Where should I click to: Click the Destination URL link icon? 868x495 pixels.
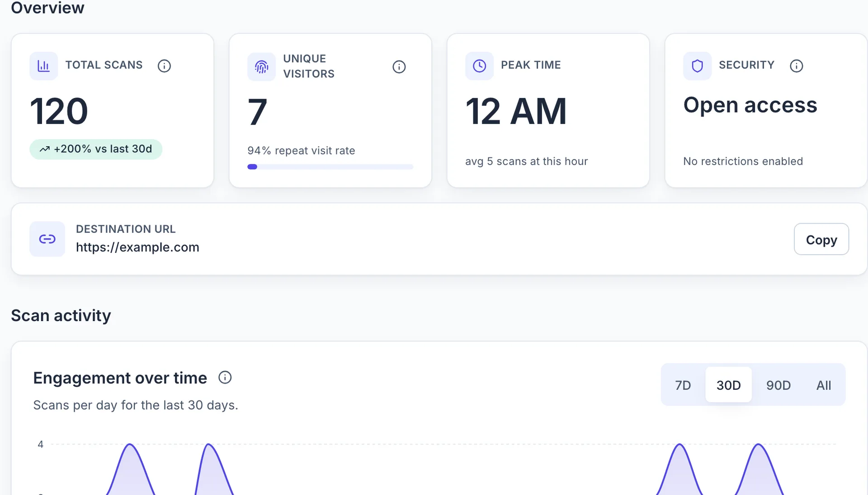47,239
